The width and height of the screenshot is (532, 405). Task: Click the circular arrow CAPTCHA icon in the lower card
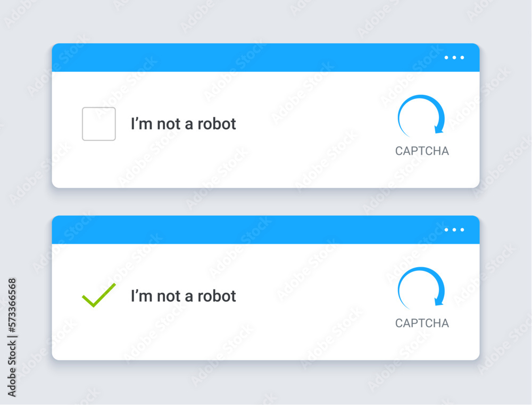point(421,288)
